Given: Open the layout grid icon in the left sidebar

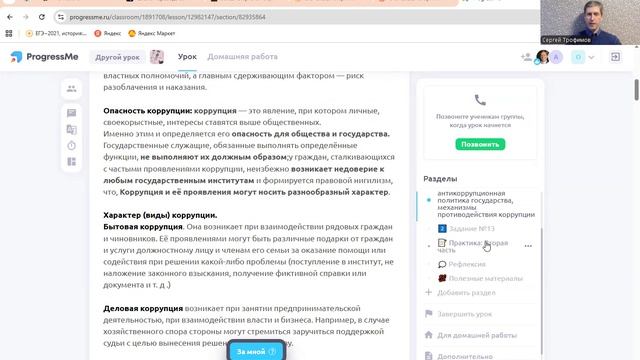Looking at the screenshot, I should click(x=71, y=162).
